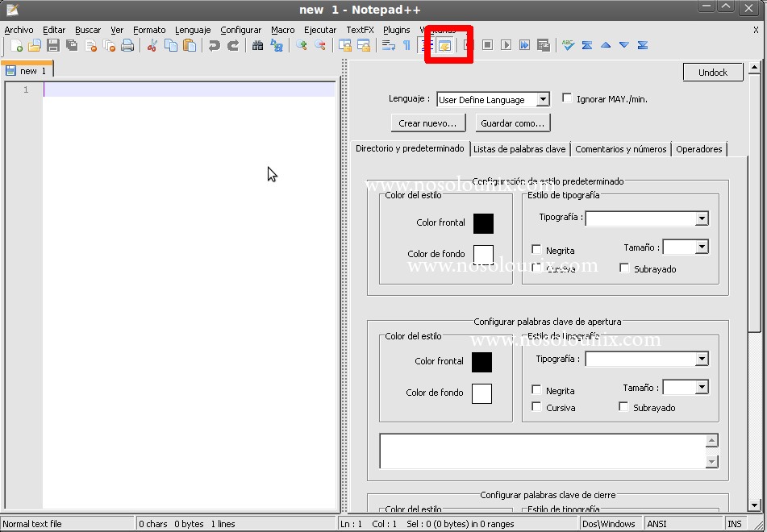Toggle synchronized horizontal scrolling icon
The image size is (767, 532).
(x=364, y=45)
